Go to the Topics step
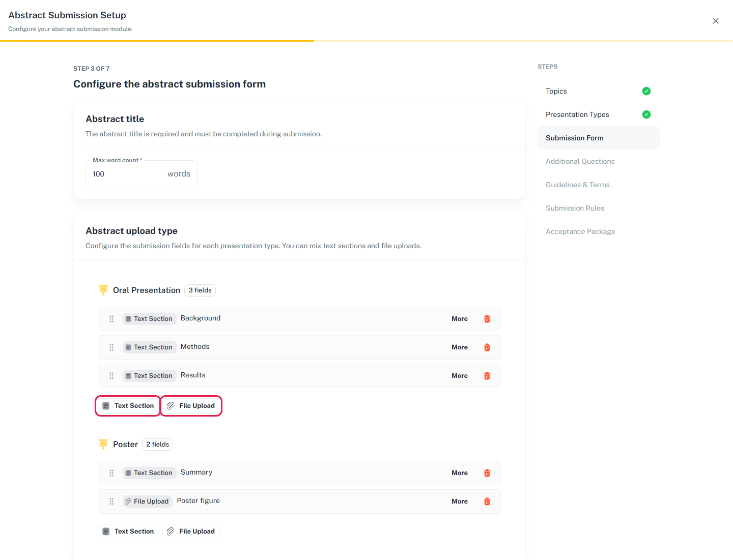 pos(599,91)
